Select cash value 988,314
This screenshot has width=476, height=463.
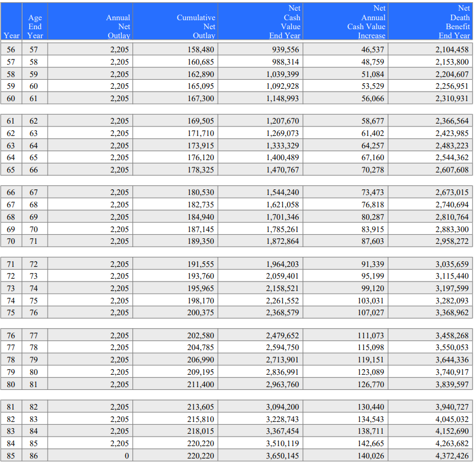tap(286, 62)
